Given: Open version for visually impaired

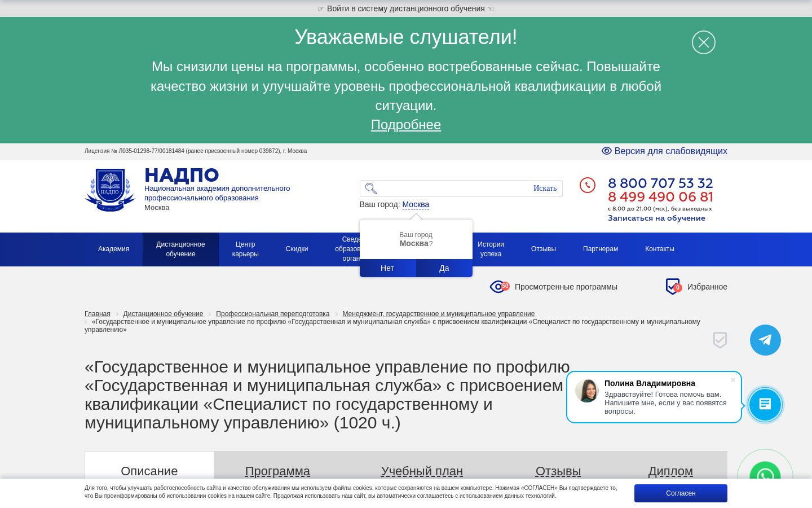Looking at the screenshot, I should [x=664, y=151].
